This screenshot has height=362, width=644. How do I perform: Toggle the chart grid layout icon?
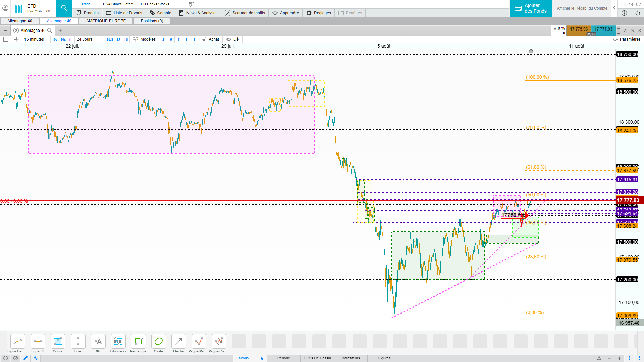click(16, 39)
